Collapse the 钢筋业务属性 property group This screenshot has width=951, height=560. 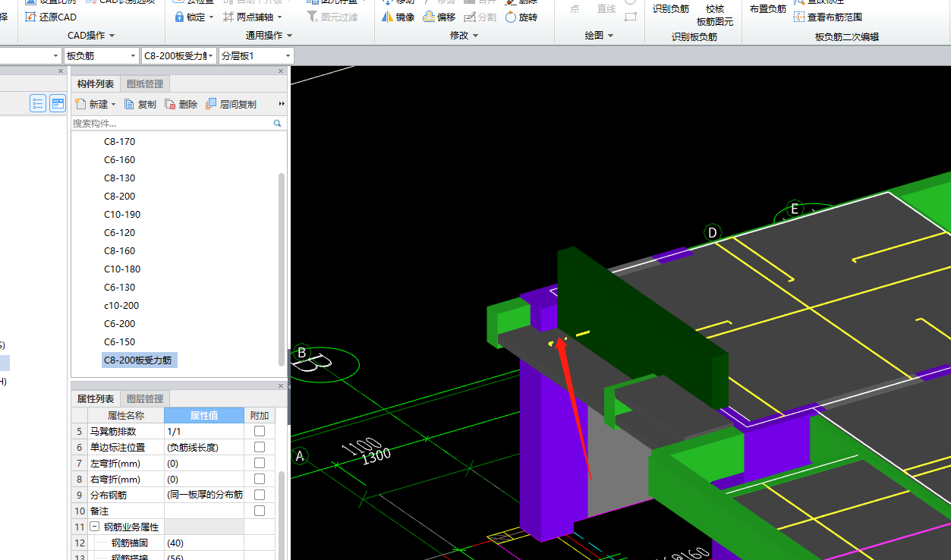(x=95, y=527)
